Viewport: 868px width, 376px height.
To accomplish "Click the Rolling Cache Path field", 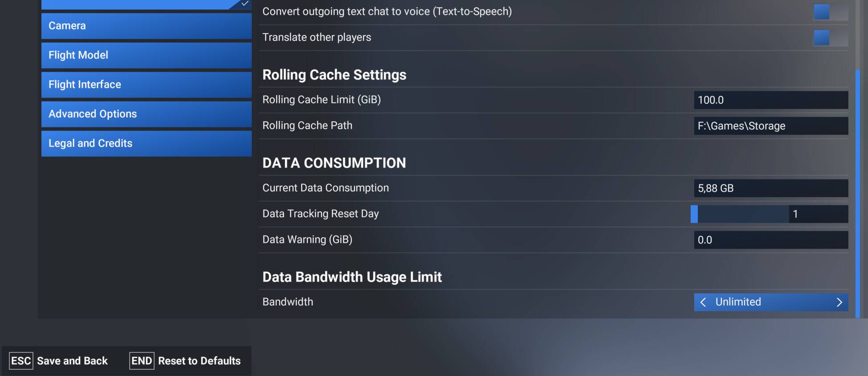I will click(771, 126).
